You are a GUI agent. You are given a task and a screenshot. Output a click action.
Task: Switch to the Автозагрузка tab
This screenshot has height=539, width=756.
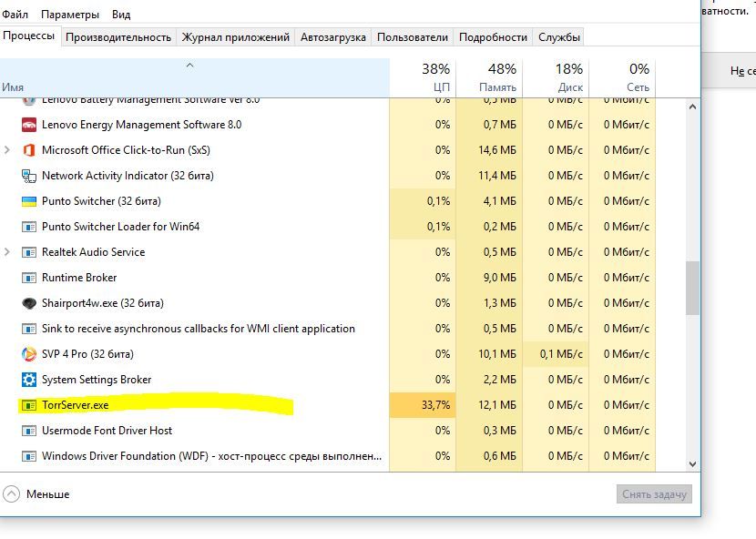click(x=333, y=37)
